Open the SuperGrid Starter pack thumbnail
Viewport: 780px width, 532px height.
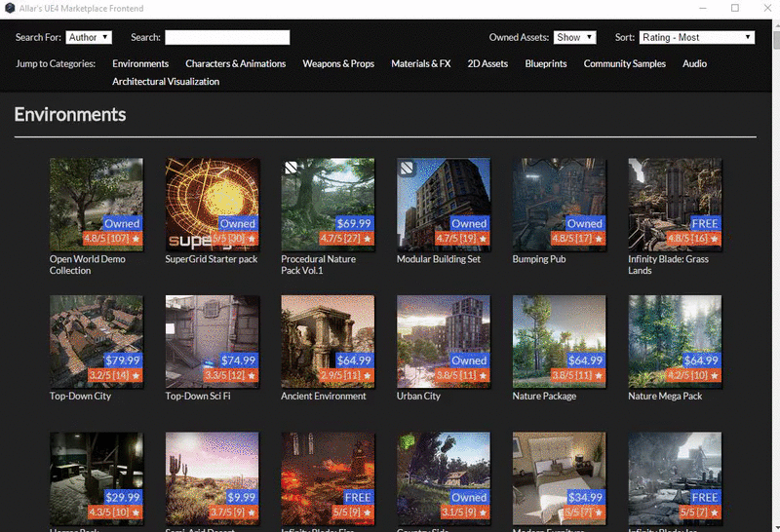coord(212,205)
